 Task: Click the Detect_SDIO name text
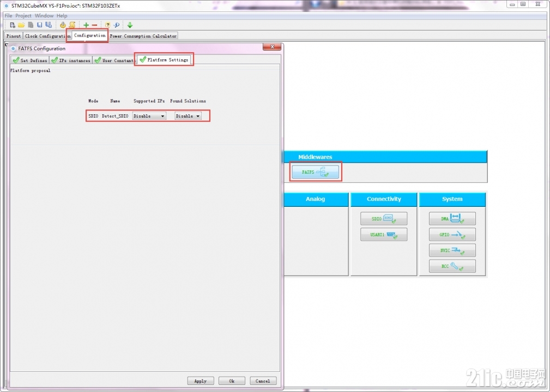pyautogui.click(x=115, y=116)
